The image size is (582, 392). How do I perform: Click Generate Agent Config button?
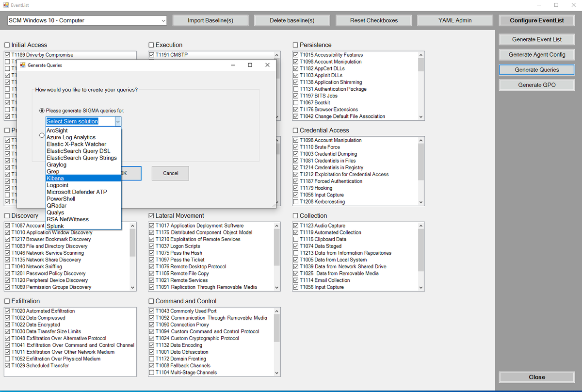click(537, 54)
